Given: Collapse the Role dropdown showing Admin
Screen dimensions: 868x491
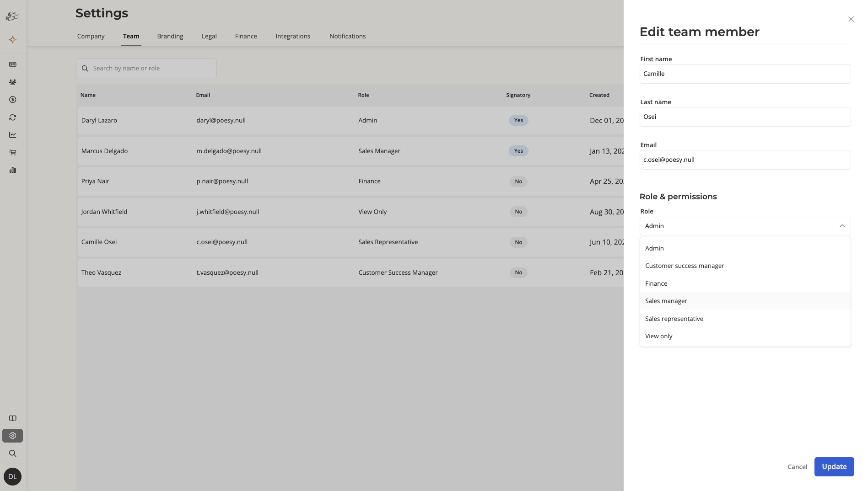Looking at the screenshot, I should 745,226.
